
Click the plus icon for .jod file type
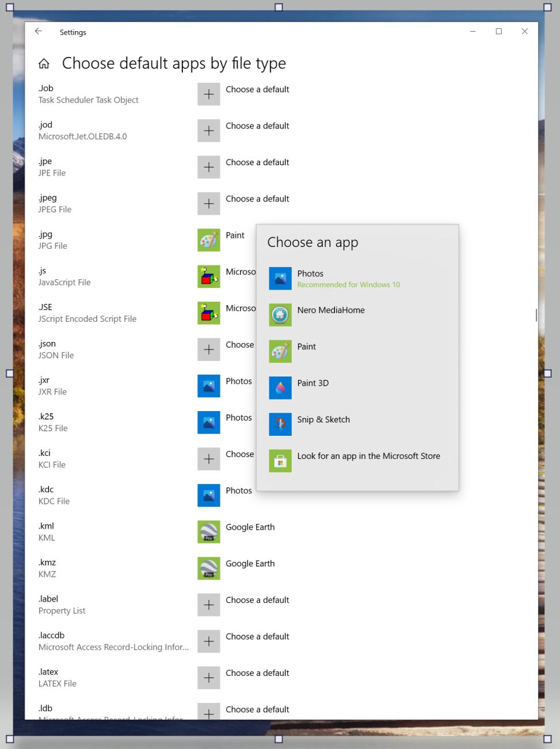209,131
